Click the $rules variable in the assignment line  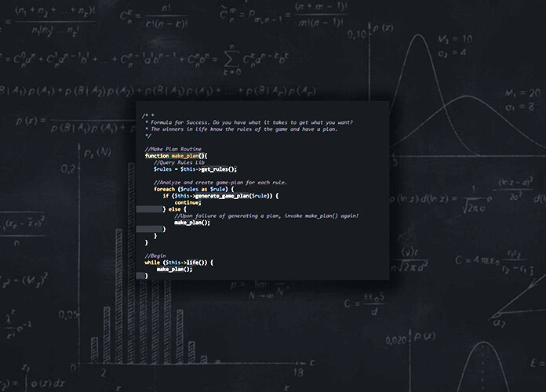[x=162, y=169]
